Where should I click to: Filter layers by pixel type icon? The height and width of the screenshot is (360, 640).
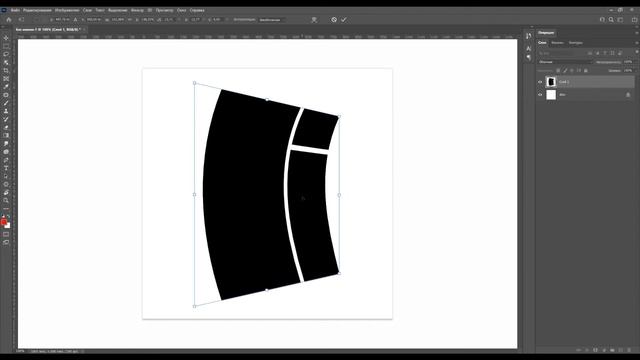[590, 53]
